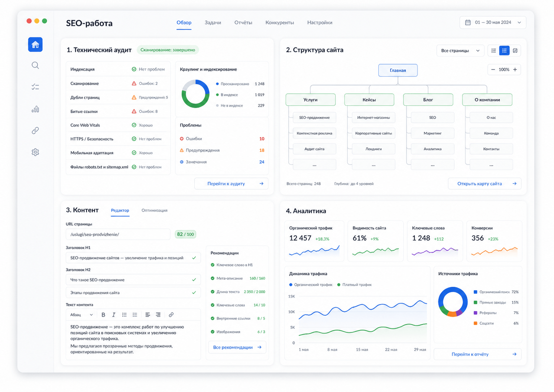
Task: Toggle the Органический трафик legend item
Action: 311,285
